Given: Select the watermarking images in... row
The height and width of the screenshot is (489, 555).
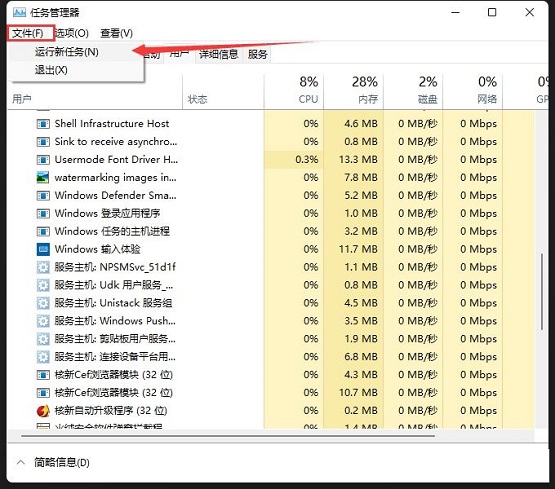Looking at the screenshot, I should pos(271,178).
